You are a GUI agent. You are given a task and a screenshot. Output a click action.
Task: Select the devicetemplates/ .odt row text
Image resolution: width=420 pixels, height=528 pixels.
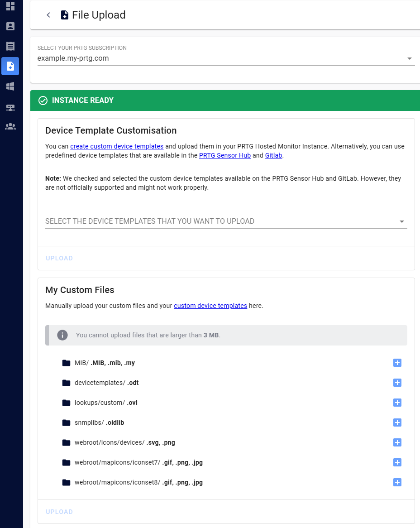click(x=107, y=383)
